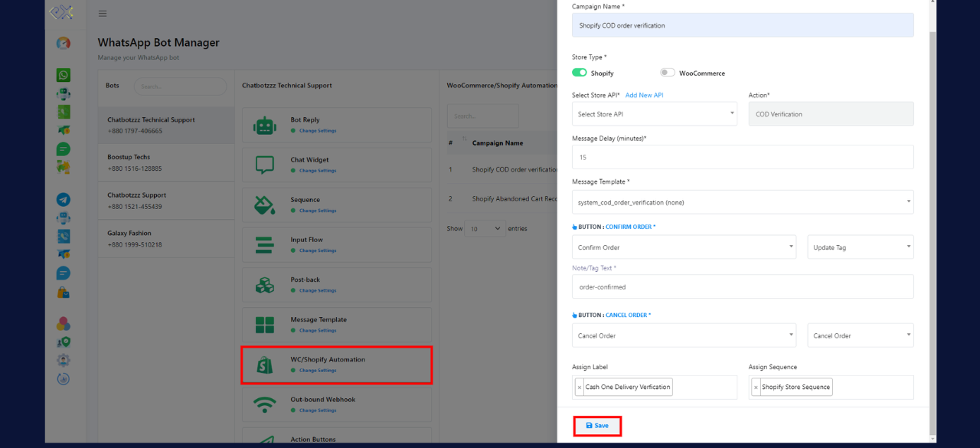Click Change Settings under Sequence
Image resolution: width=980 pixels, height=448 pixels.
pyautogui.click(x=317, y=211)
